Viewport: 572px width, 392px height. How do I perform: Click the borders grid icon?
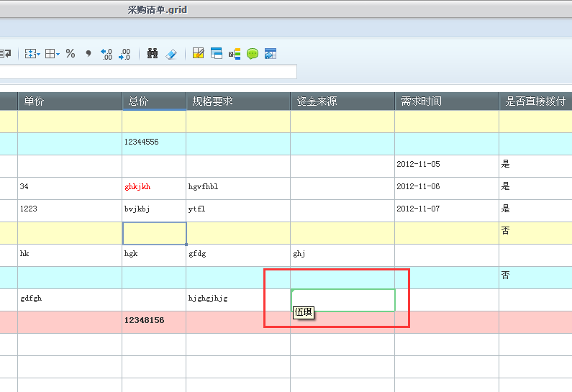(50, 54)
